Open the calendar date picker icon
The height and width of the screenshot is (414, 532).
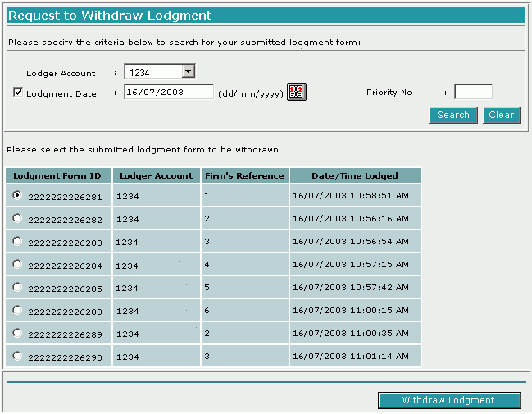coord(296,92)
